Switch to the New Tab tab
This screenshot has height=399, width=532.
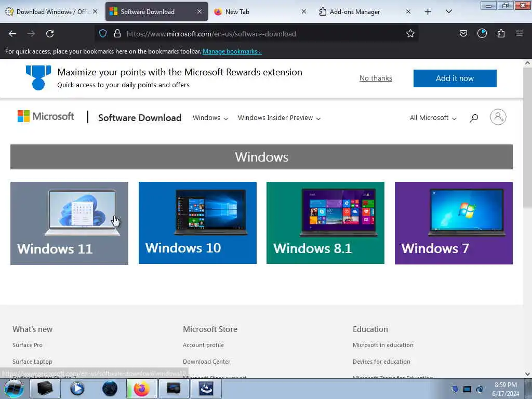click(x=260, y=11)
